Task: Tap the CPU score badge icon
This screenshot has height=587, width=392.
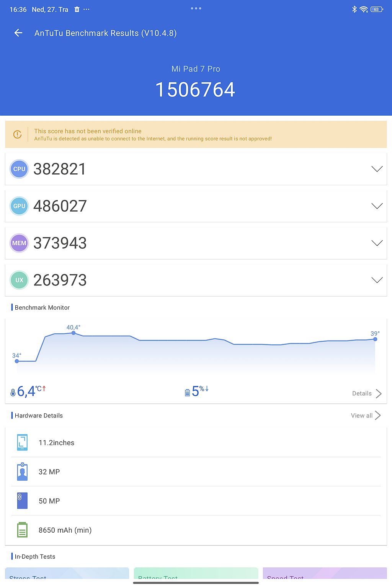Action: pyautogui.click(x=19, y=169)
